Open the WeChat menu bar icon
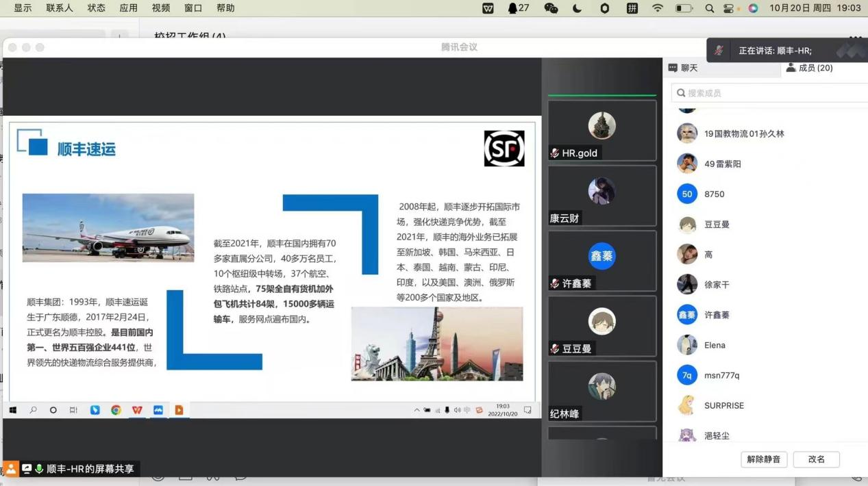868x486 pixels. click(x=551, y=8)
